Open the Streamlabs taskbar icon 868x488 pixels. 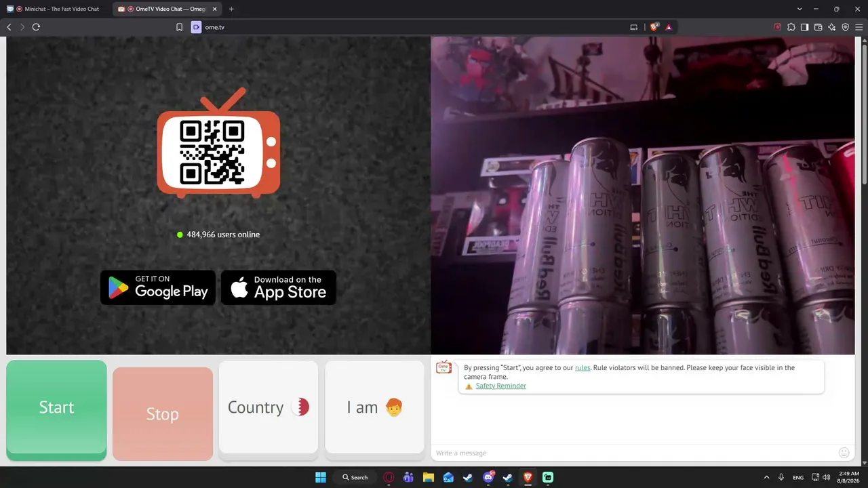tap(547, 477)
